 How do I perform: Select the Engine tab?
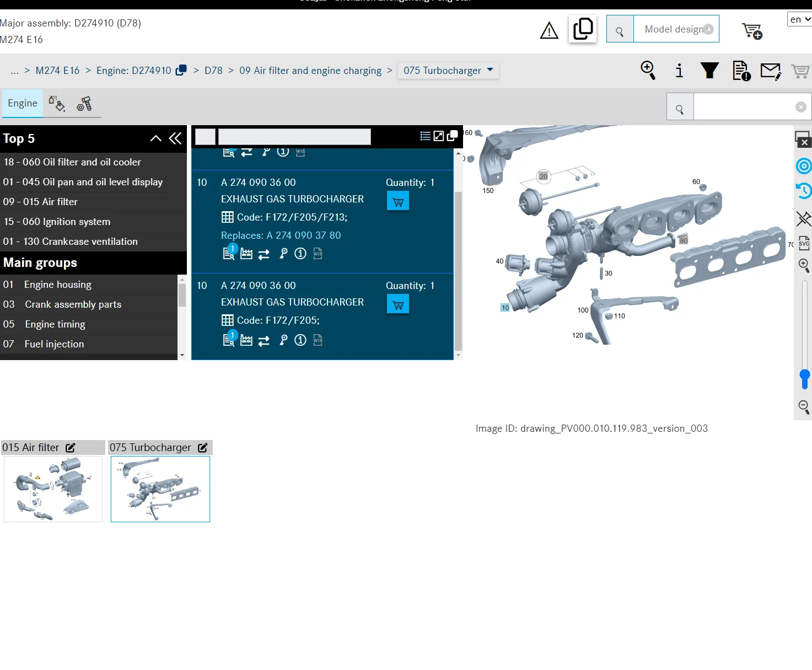click(23, 104)
